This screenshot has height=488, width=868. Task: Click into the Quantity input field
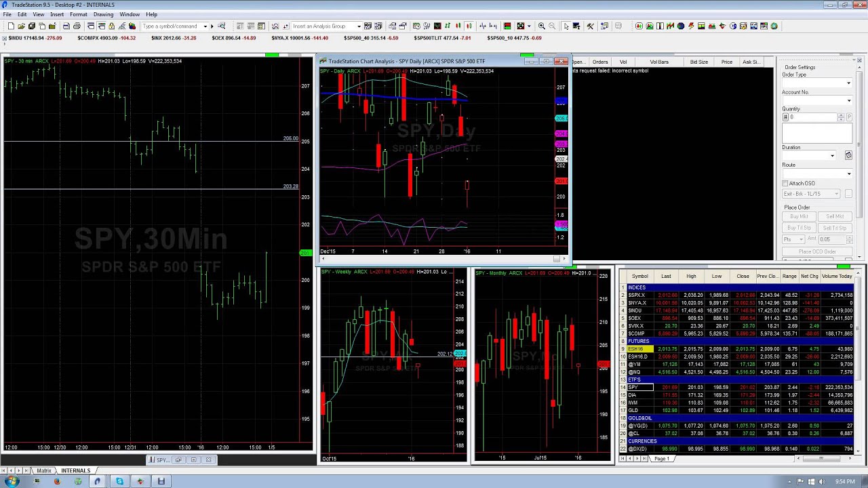tap(812, 117)
